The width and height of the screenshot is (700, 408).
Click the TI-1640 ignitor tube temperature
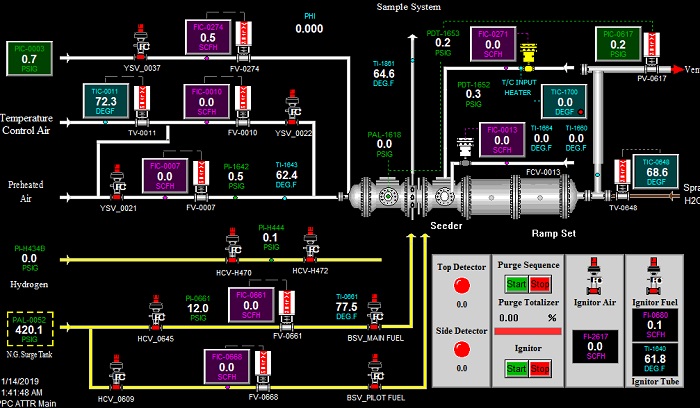pyautogui.click(x=655, y=359)
